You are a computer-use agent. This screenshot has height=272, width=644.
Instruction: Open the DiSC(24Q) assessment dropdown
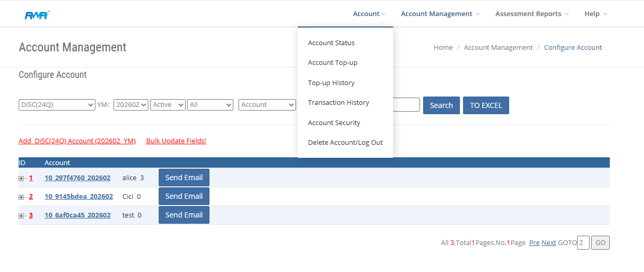(x=57, y=105)
